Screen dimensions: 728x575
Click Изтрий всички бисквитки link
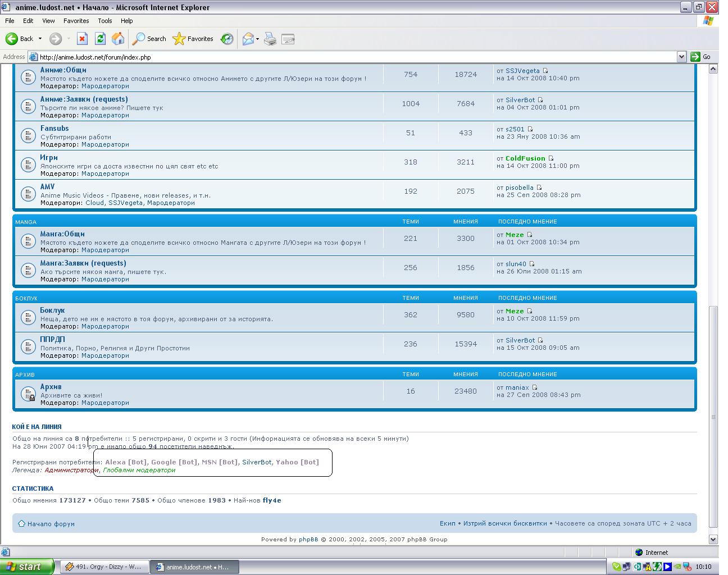[x=505, y=523]
